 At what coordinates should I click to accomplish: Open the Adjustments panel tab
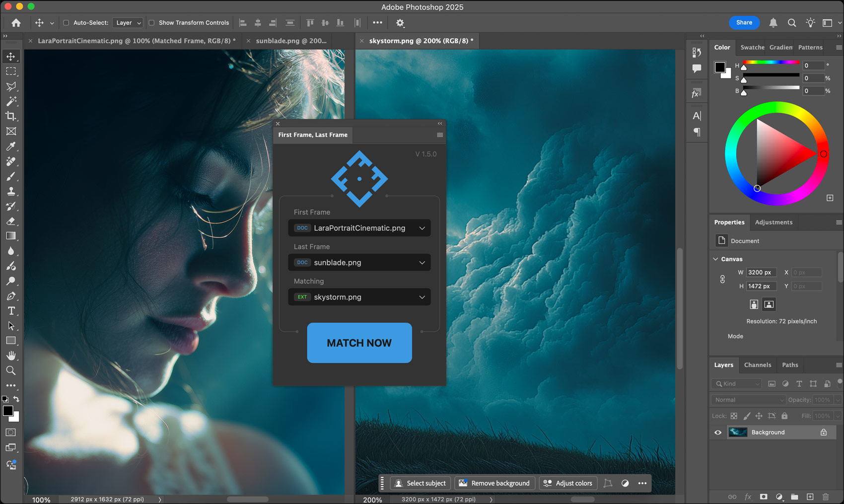773,222
